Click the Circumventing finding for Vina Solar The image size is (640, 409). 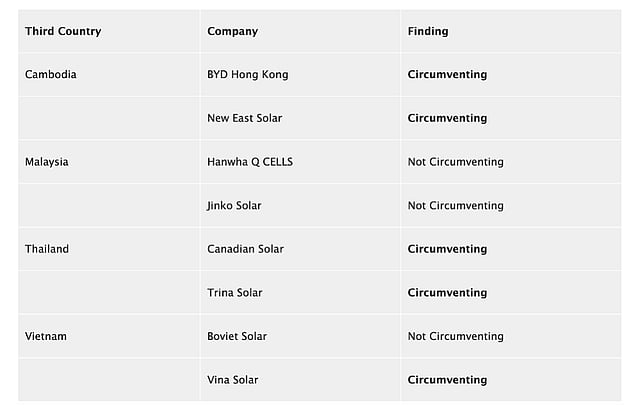(448, 380)
